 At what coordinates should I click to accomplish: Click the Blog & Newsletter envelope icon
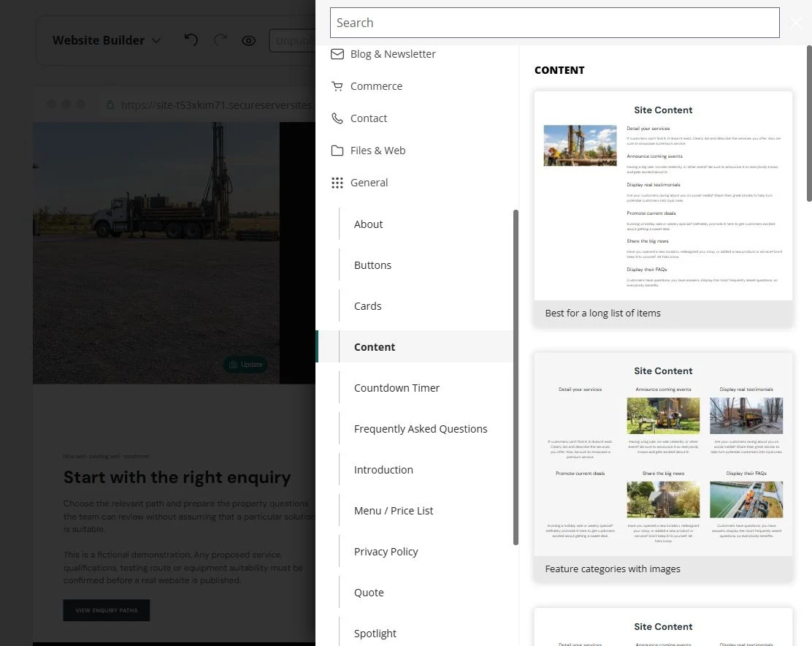click(x=337, y=54)
